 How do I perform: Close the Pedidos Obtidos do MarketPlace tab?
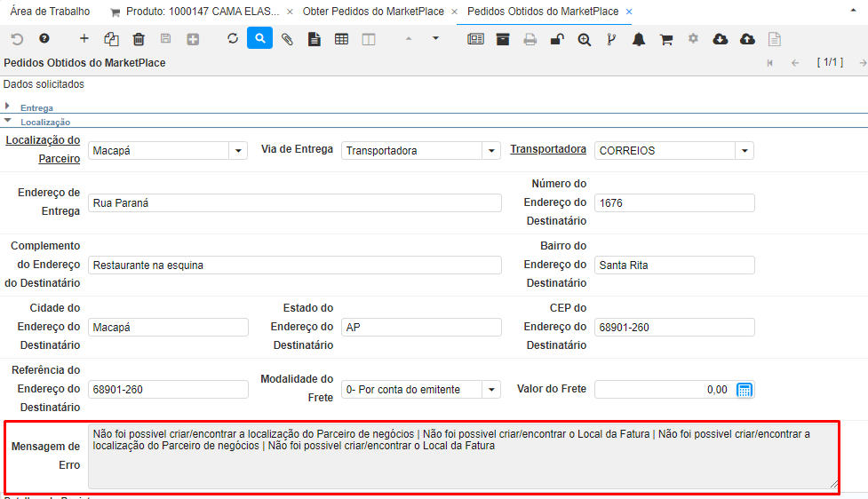629,12
